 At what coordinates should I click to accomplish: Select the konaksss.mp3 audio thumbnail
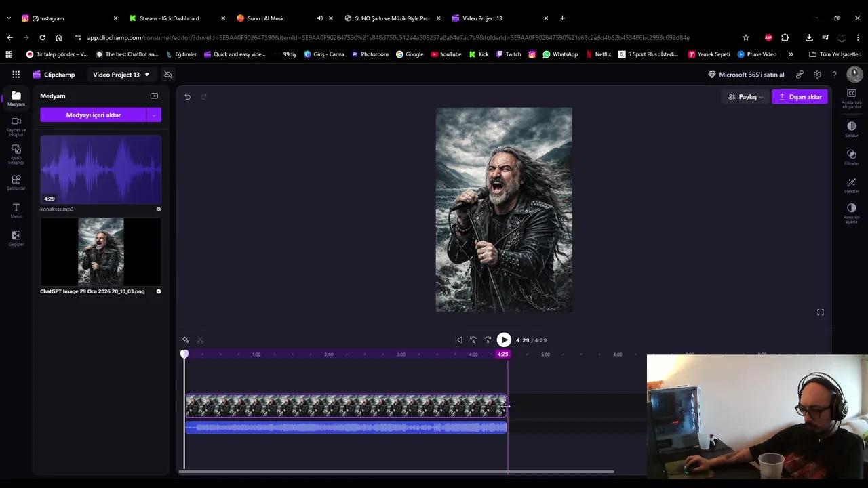point(100,169)
